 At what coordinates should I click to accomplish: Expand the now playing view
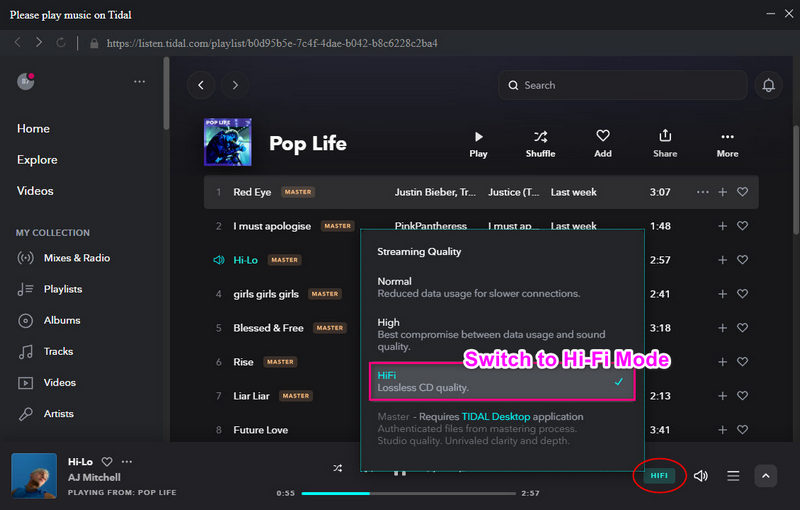[x=766, y=476]
